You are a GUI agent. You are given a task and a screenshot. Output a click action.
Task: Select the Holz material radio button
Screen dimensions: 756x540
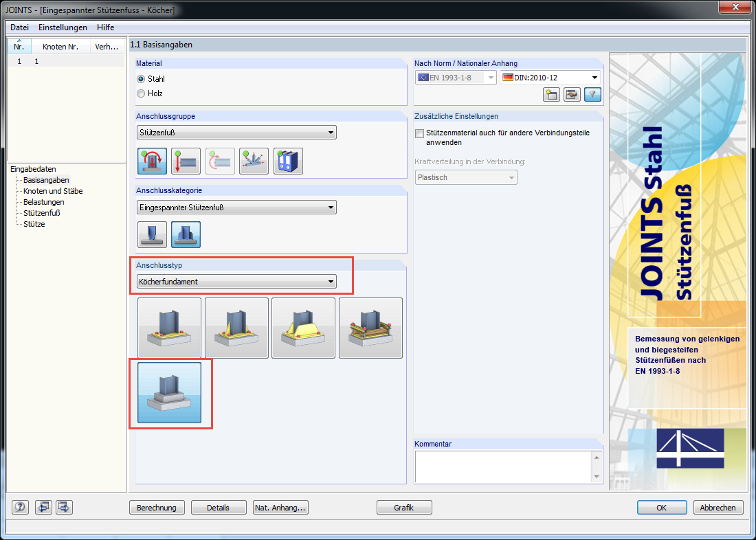(141, 93)
